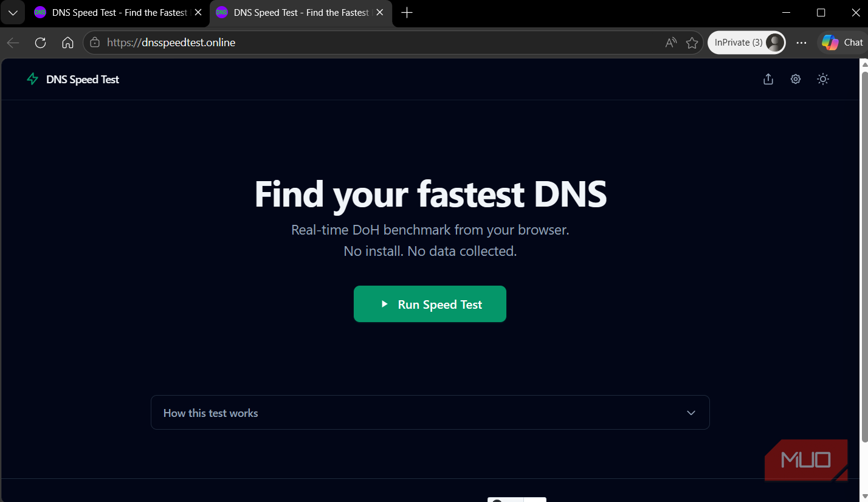View site information lock icon

(x=94, y=43)
